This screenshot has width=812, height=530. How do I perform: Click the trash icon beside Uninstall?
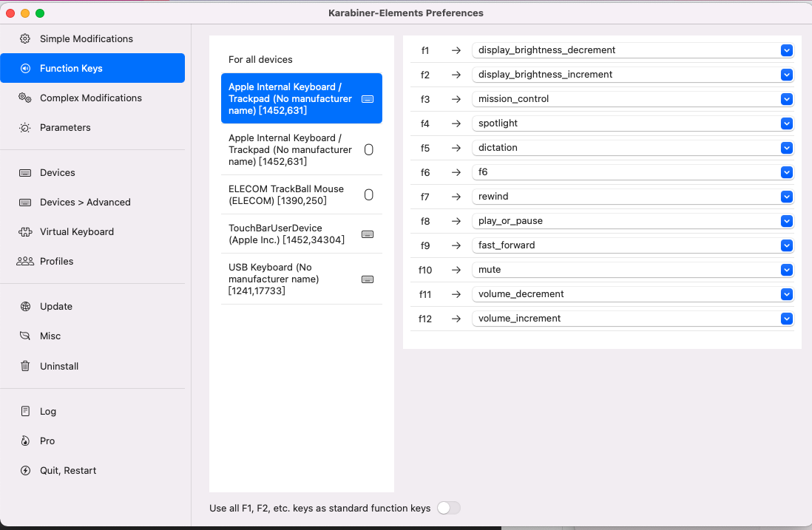click(25, 366)
